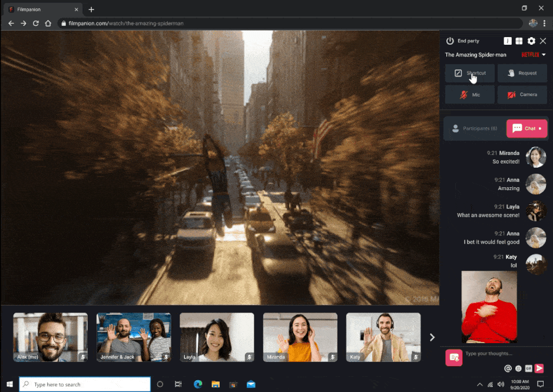Toggle the disabled Camera button
This screenshot has height=392, width=553.
click(522, 95)
